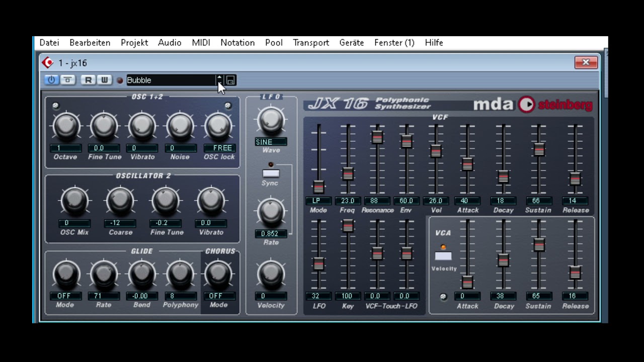The height and width of the screenshot is (362, 644).
Task: Enable write automation W button
Action: coord(104,80)
